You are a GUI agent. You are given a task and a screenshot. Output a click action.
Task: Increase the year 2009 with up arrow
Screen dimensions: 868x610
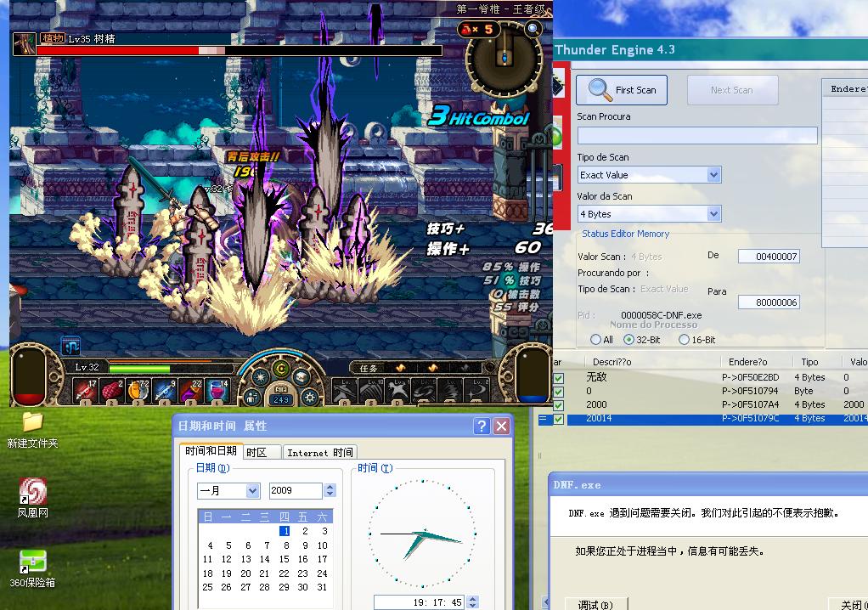pyautogui.click(x=330, y=487)
